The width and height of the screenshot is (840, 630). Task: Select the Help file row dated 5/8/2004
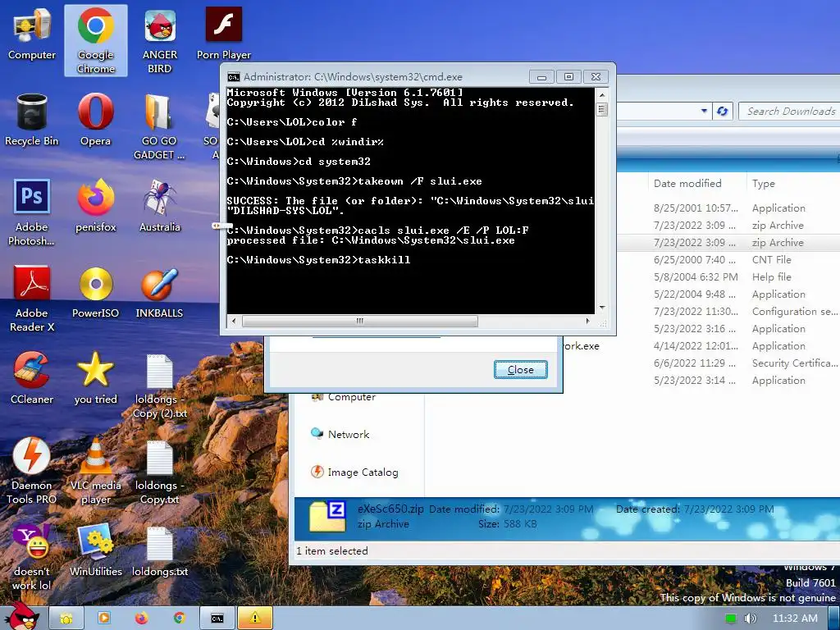click(x=728, y=277)
